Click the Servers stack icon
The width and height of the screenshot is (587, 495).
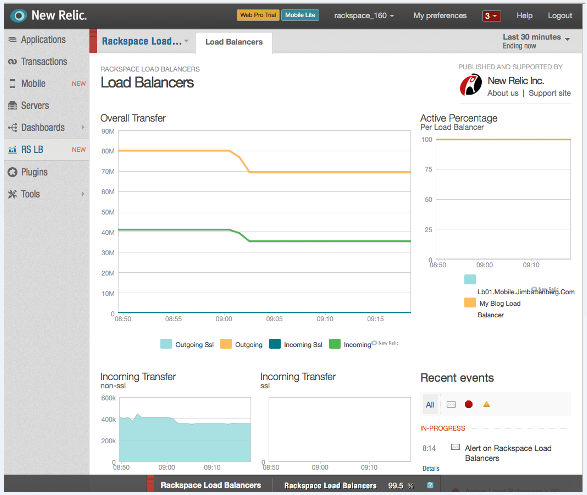(12, 106)
